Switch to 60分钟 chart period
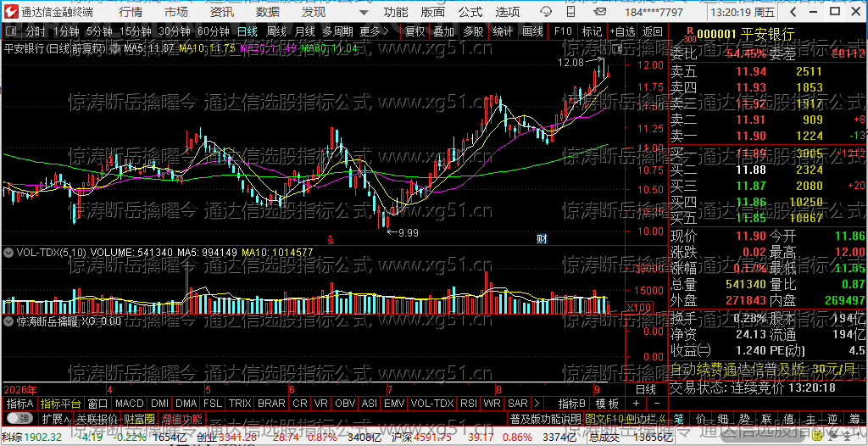The image size is (868, 446). click(x=213, y=32)
